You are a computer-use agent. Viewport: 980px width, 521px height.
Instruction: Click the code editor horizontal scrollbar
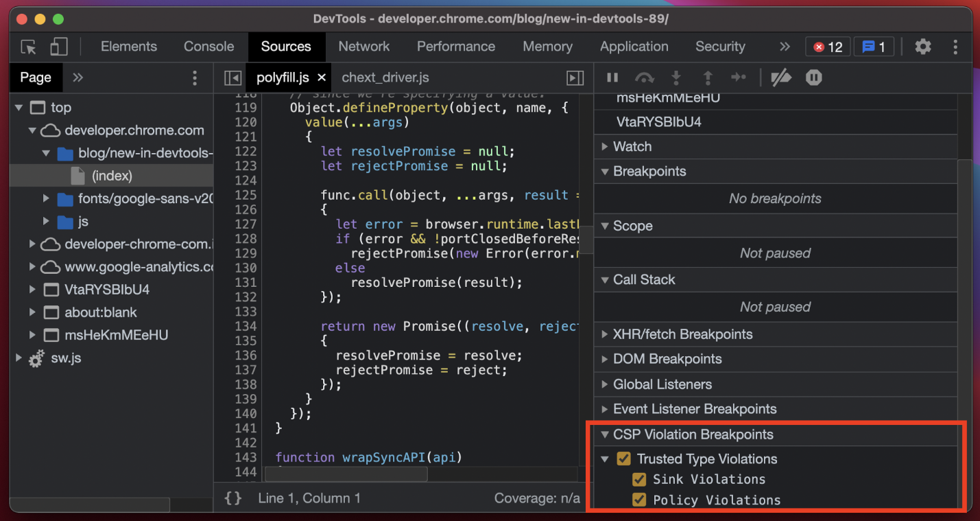pyautogui.click(x=346, y=474)
